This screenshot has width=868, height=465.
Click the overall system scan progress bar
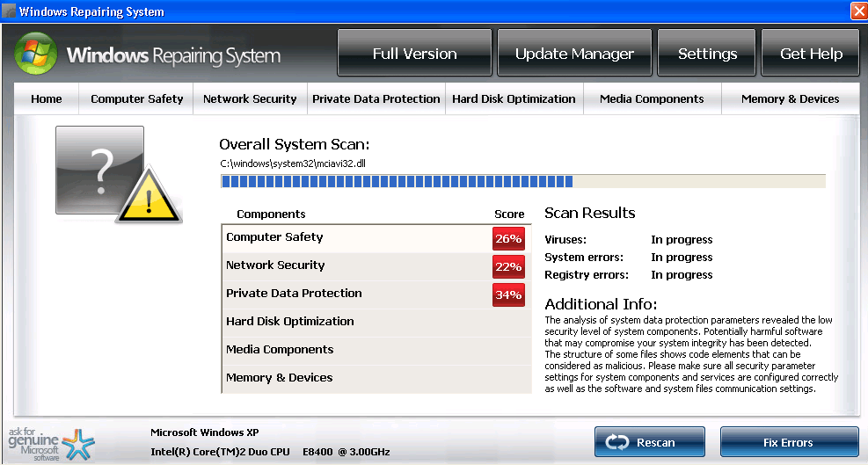(522, 181)
